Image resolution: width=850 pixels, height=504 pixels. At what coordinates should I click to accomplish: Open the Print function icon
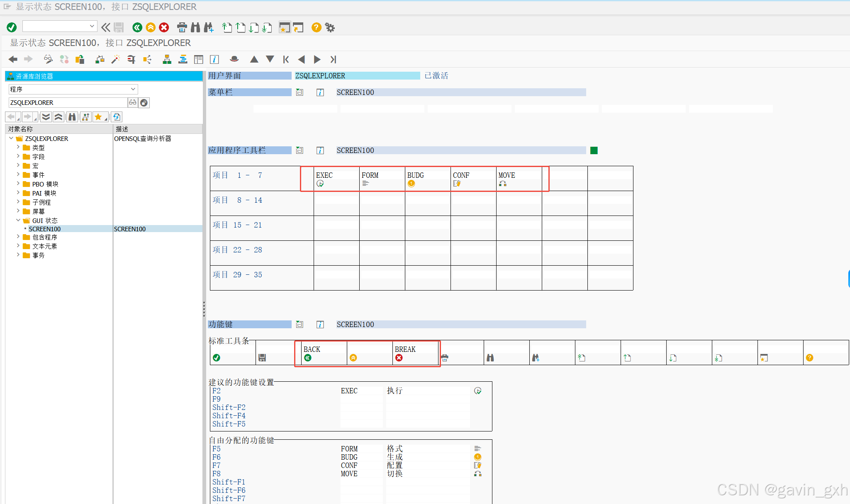coord(182,27)
